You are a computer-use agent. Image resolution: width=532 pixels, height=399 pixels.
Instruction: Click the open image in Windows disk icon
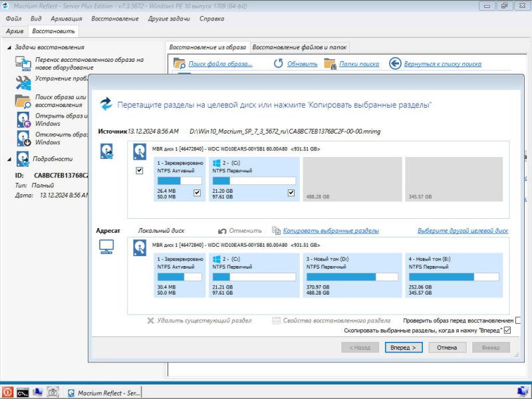pyautogui.click(x=24, y=120)
